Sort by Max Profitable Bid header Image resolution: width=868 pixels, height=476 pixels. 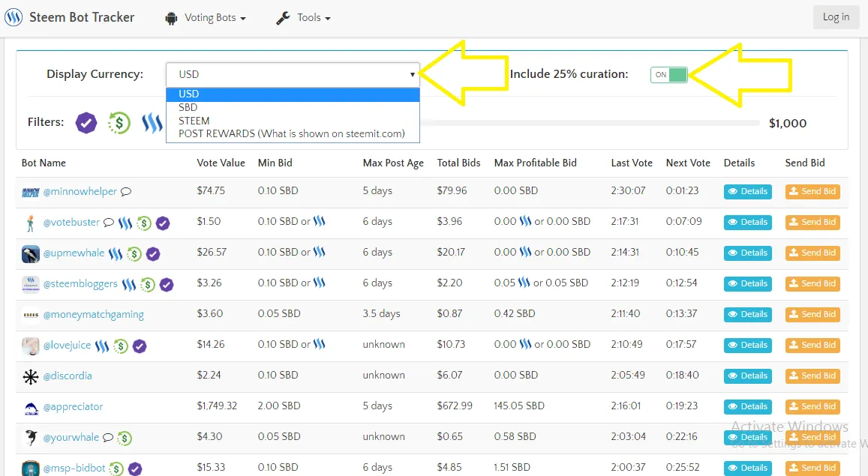[536, 163]
